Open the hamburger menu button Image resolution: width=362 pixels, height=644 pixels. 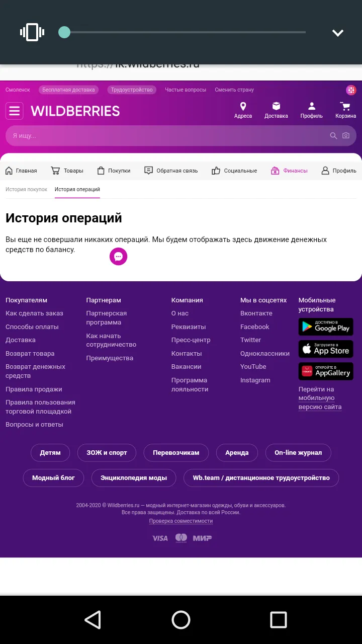[x=15, y=111]
